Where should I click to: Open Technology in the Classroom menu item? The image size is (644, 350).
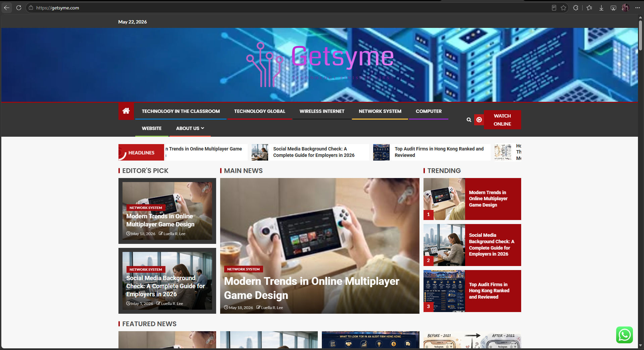[x=181, y=111]
